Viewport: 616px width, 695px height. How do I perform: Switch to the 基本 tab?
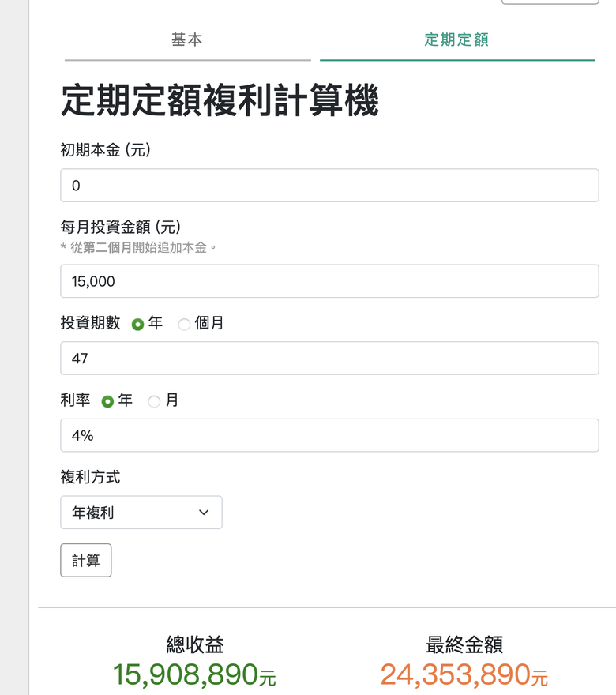187,40
